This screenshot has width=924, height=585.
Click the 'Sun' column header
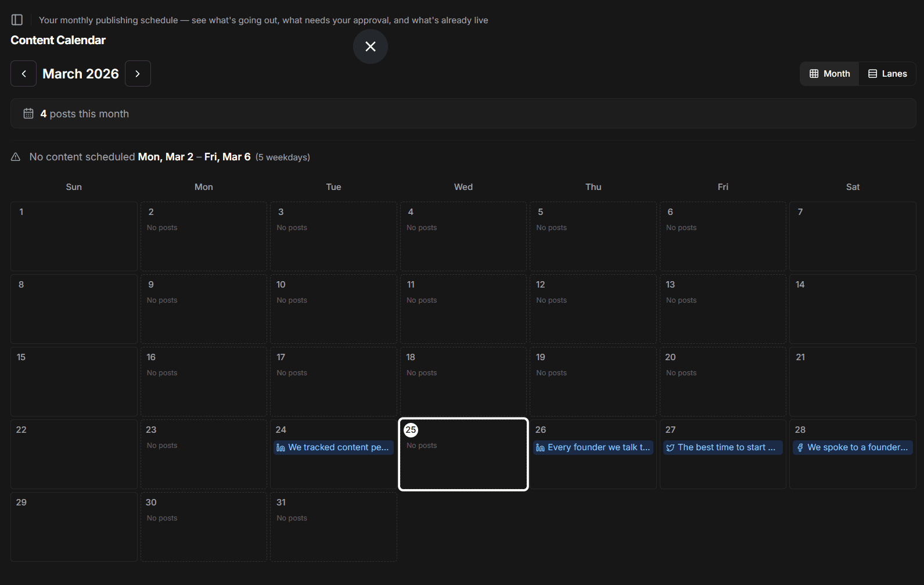point(74,187)
